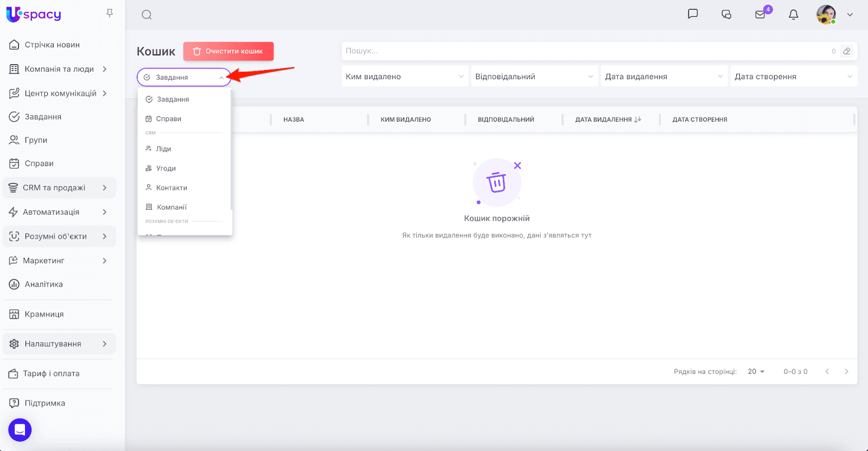Open the Ким видалено filter dropdown
The width and height of the screenshot is (868, 451).
pyautogui.click(x=405, y=77)
